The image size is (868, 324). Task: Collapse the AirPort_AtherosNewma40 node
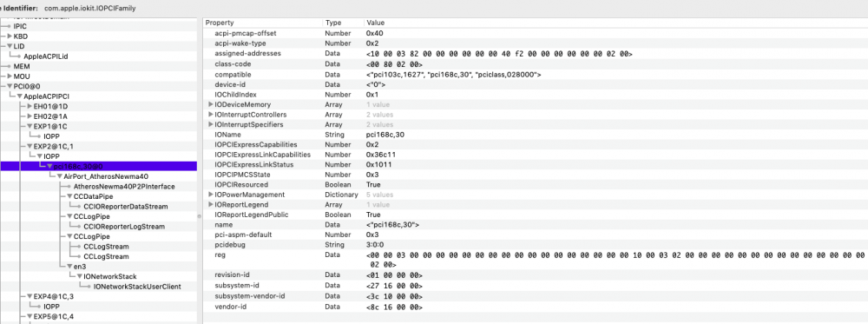coord(59,176)
